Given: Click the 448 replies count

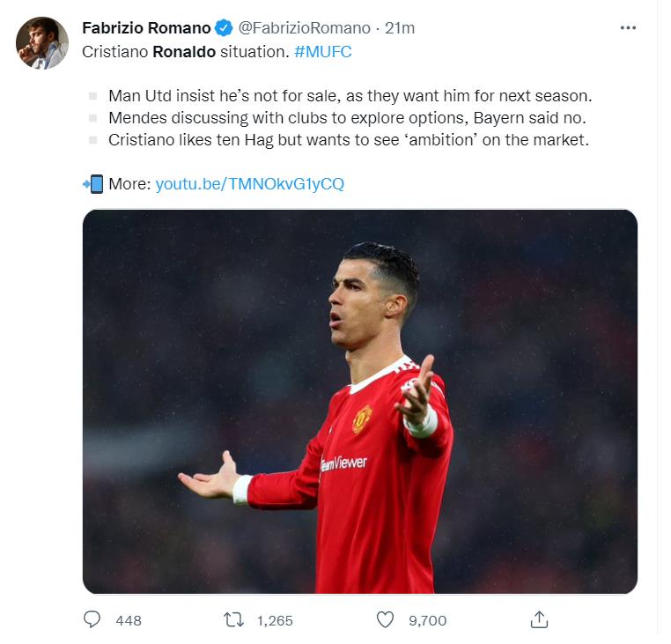Looking at the screenshot, I should pos(129,620).
